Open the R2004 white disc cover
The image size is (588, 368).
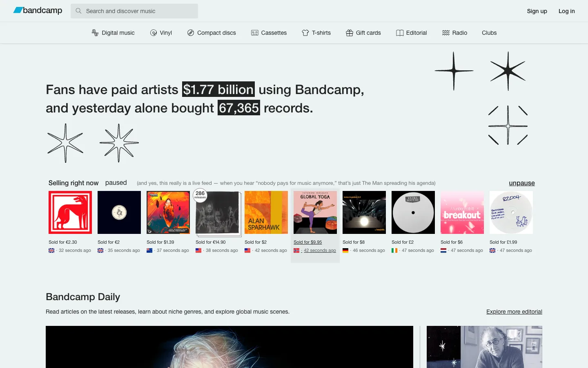tap(511, 213)
